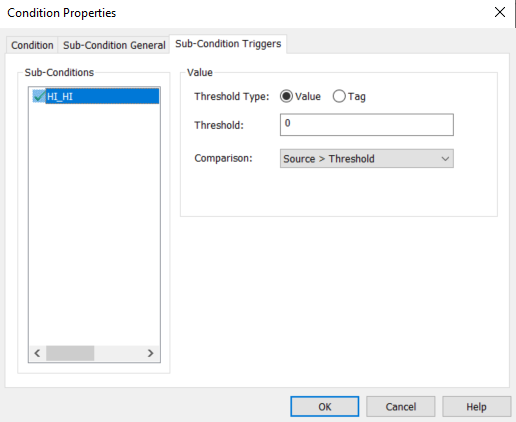516x422 pixels.
Task: Click the right scroll arrow in Sub-Conditions list
Action: 151,353
